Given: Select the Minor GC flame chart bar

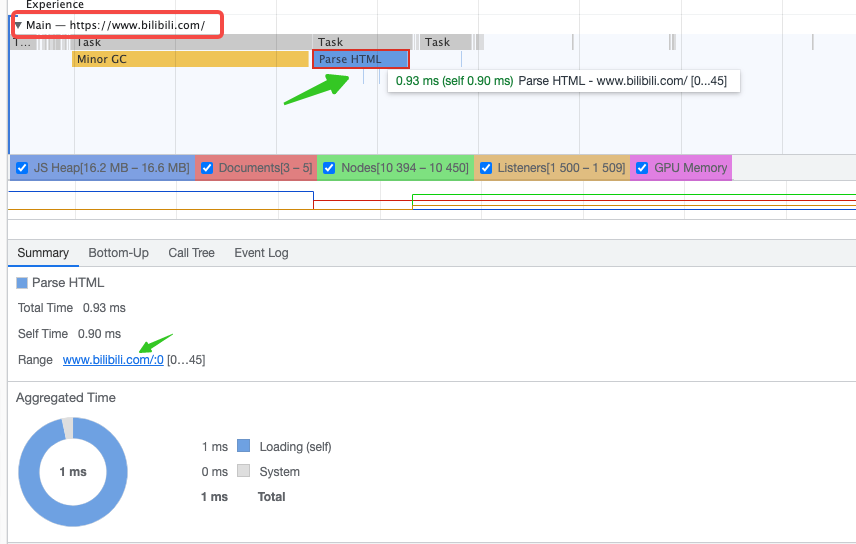Looking at the screenshot, I should tap(190, 59).
